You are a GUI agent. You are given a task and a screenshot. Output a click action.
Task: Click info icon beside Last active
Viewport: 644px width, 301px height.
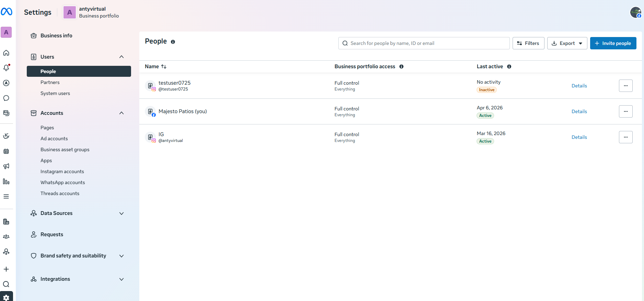tap(509, 67)
